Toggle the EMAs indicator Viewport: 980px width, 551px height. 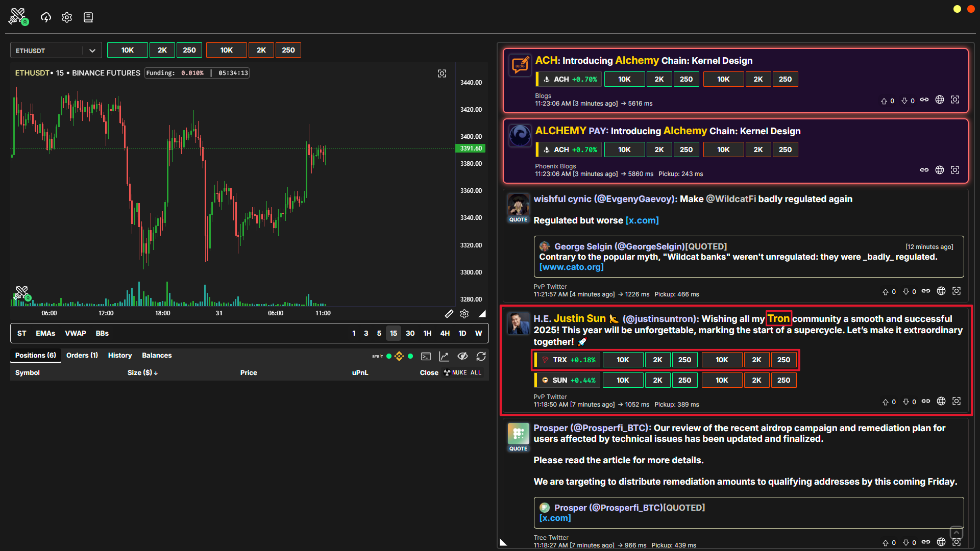[x=45, y=333]
